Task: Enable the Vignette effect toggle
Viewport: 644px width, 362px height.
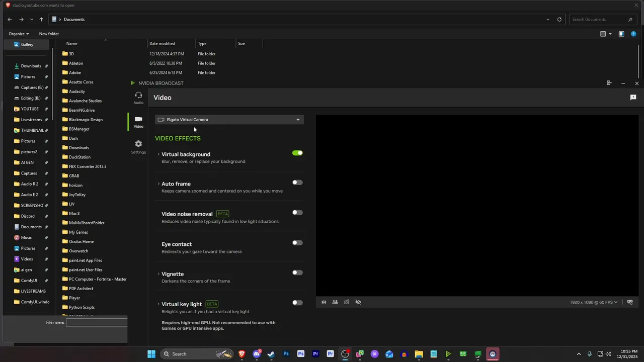Action: point(297,273)
